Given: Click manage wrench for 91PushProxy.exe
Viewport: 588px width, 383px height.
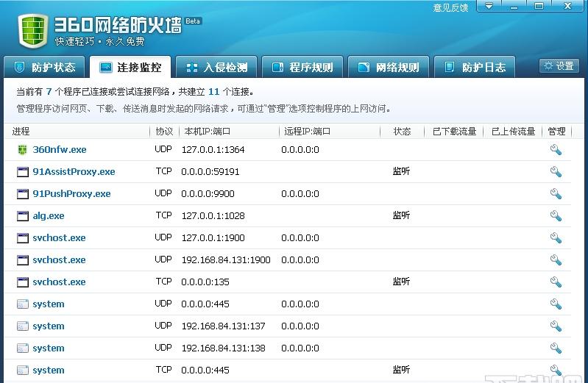Looking at the screenshot, I should tap(556, 194).
